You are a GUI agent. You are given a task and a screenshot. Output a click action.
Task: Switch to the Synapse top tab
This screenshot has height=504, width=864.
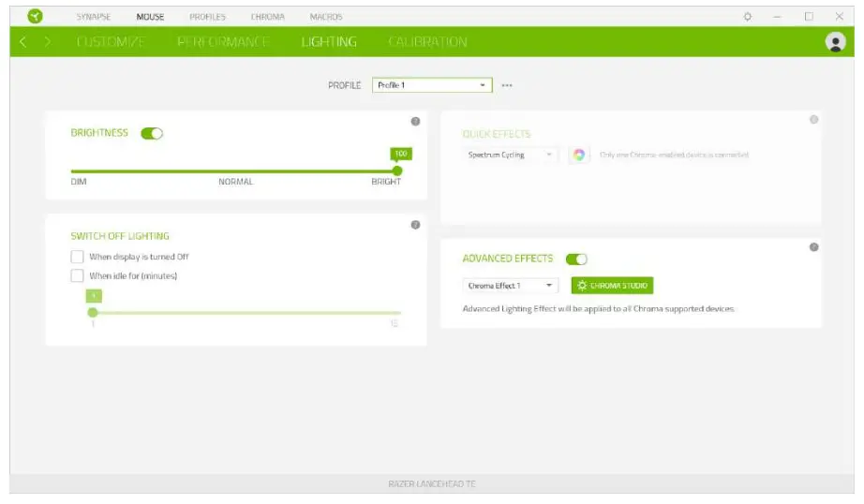94,17
